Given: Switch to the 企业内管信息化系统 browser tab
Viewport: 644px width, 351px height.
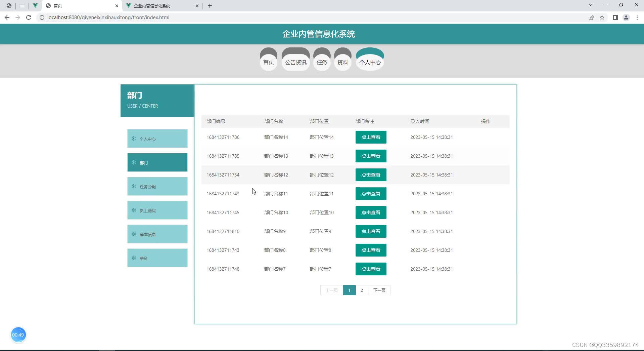Looking at the screenshot, I should [x=162, y=6].
